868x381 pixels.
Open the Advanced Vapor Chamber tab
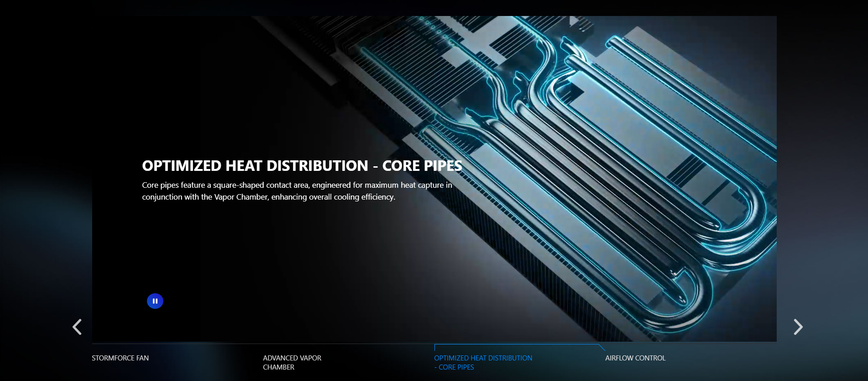(292, 362)
